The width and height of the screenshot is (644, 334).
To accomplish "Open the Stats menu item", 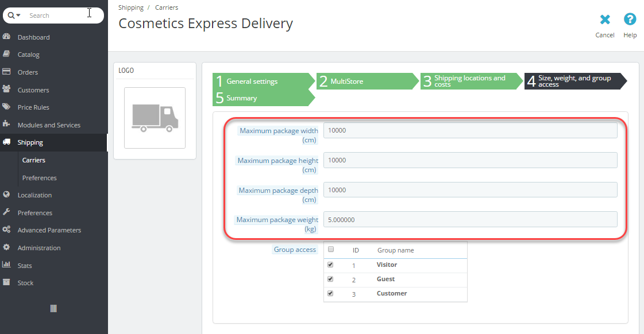I will pos(25,266).
